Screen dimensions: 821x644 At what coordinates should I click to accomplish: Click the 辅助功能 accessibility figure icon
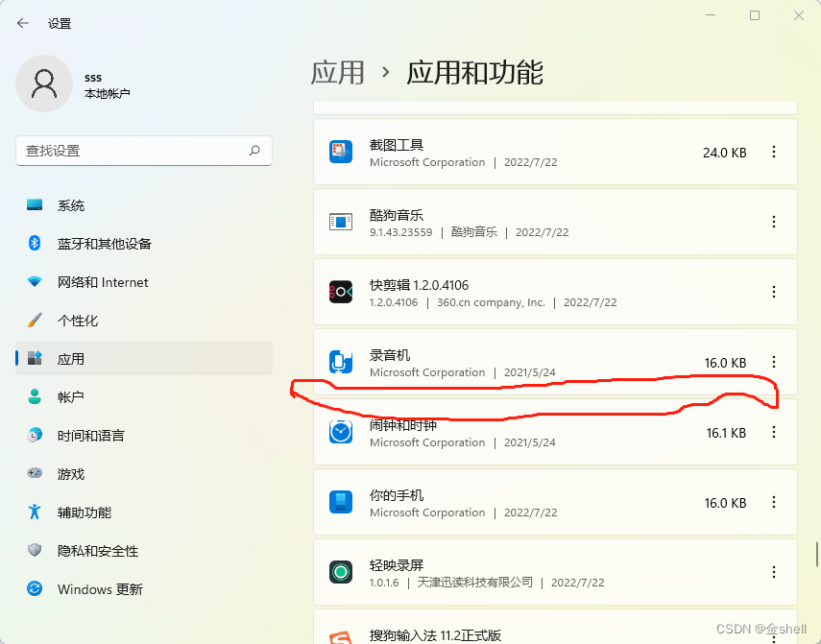point(35,512)
